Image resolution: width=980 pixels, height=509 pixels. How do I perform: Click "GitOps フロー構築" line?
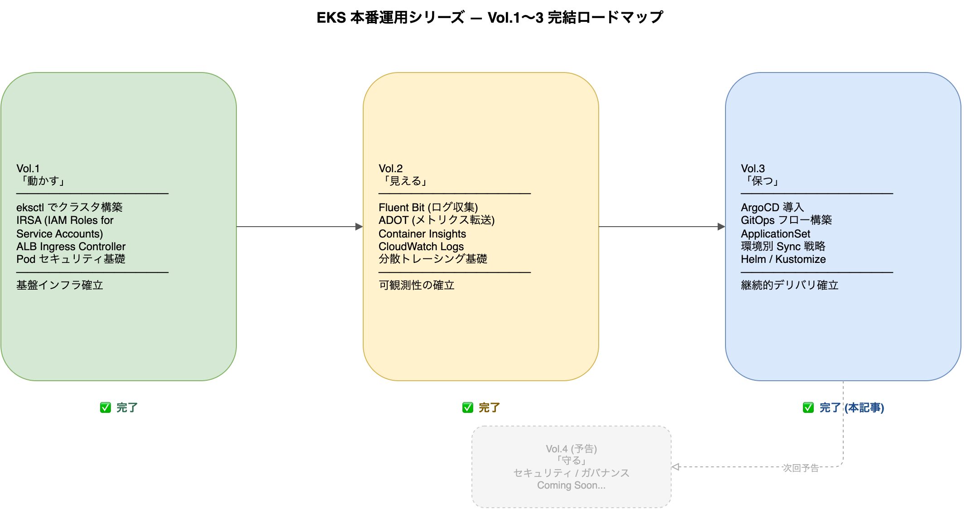(x=786, y=220)
